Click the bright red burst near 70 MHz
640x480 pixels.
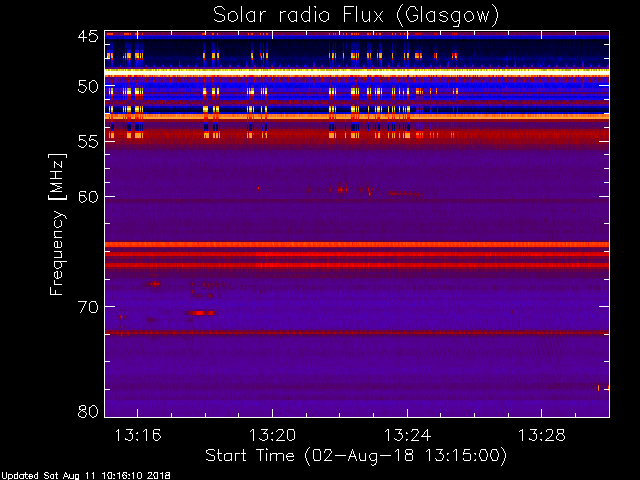pos(201,313)
